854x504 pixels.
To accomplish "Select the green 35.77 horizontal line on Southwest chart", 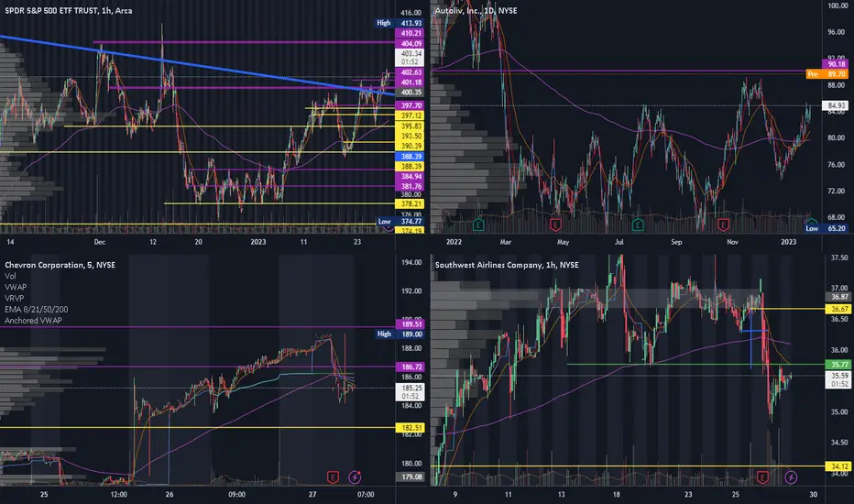I will pyautogui.click(x=696, y=364).
